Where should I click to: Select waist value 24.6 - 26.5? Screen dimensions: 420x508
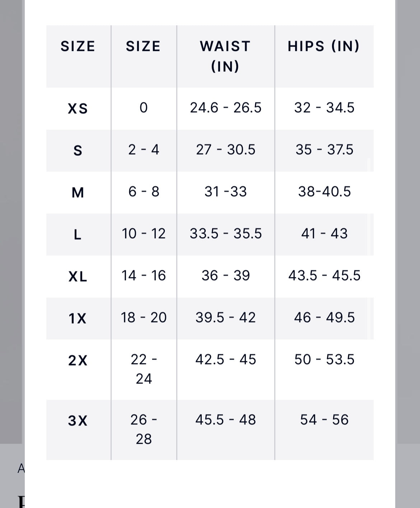(225, 108)
